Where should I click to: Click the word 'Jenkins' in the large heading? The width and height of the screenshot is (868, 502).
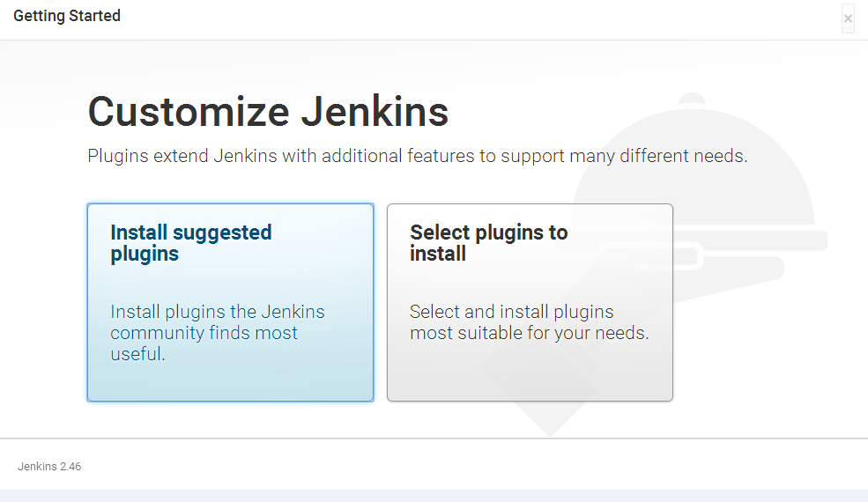[x=375, y=113]
